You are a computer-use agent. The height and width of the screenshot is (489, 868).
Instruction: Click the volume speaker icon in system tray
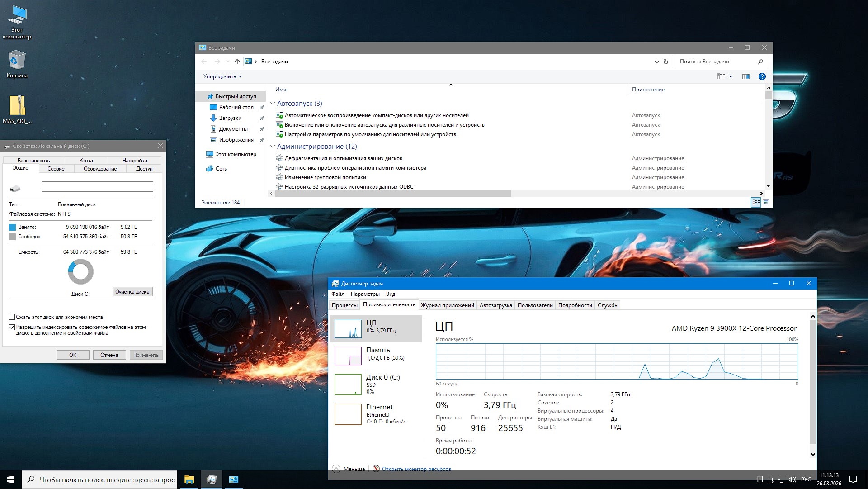point(792,480)
